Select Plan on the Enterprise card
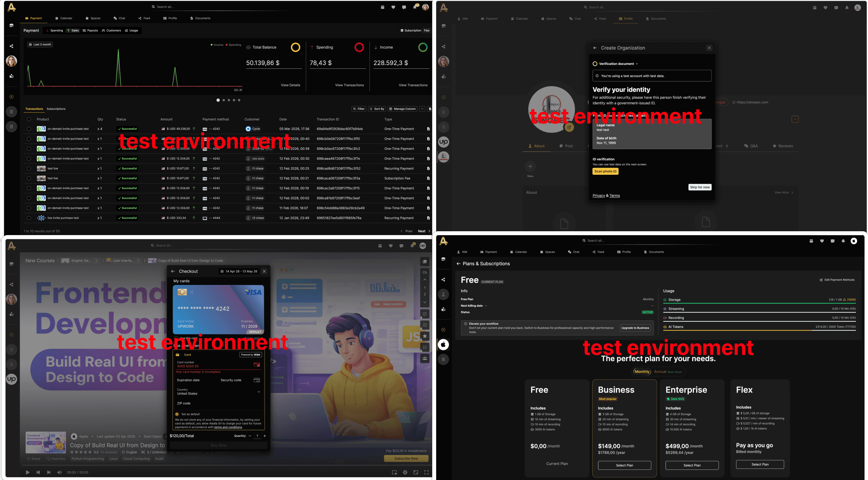This screenshot has height=480, width=868. point(692,465)
